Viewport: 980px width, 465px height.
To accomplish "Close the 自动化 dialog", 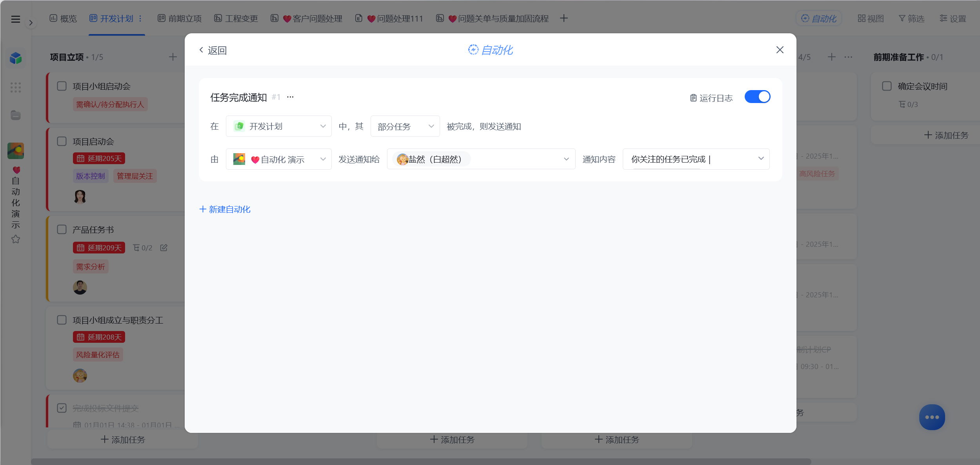I will pos(780,50).
